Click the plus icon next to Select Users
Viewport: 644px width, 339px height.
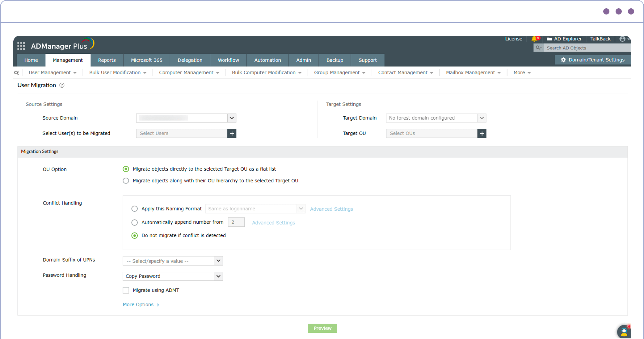[232, 133]
